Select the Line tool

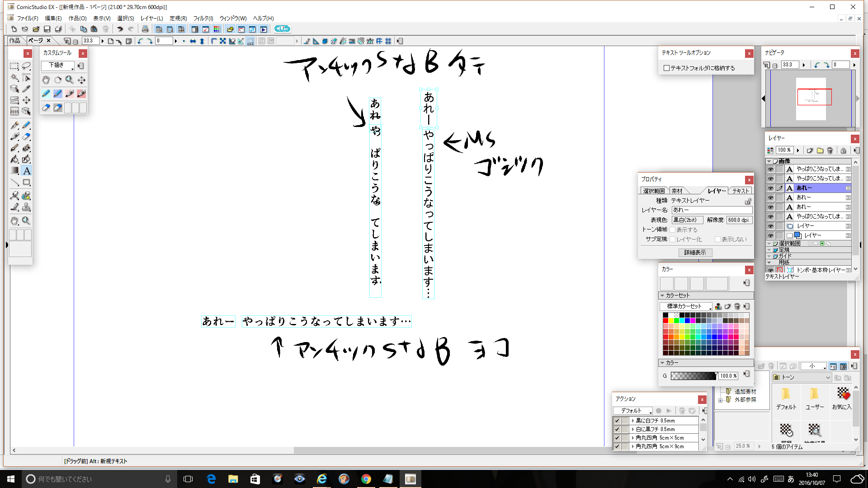pos(14,183)
